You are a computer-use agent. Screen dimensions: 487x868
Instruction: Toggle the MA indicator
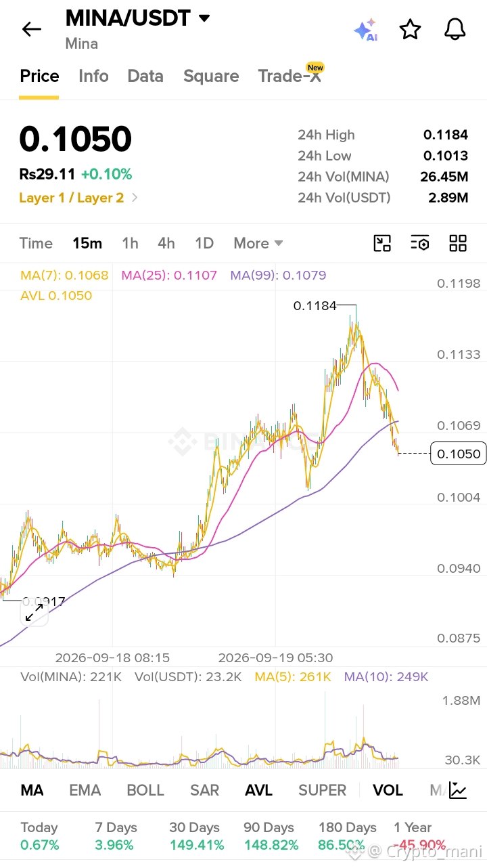tap(32, 790)
